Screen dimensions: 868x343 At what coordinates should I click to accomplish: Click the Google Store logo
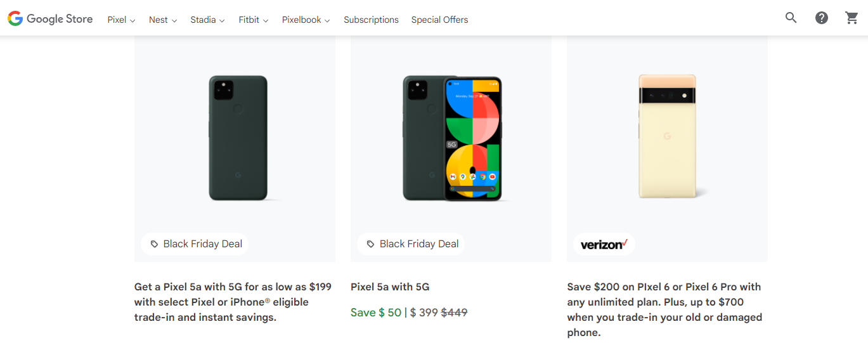[x=50, y=19]
